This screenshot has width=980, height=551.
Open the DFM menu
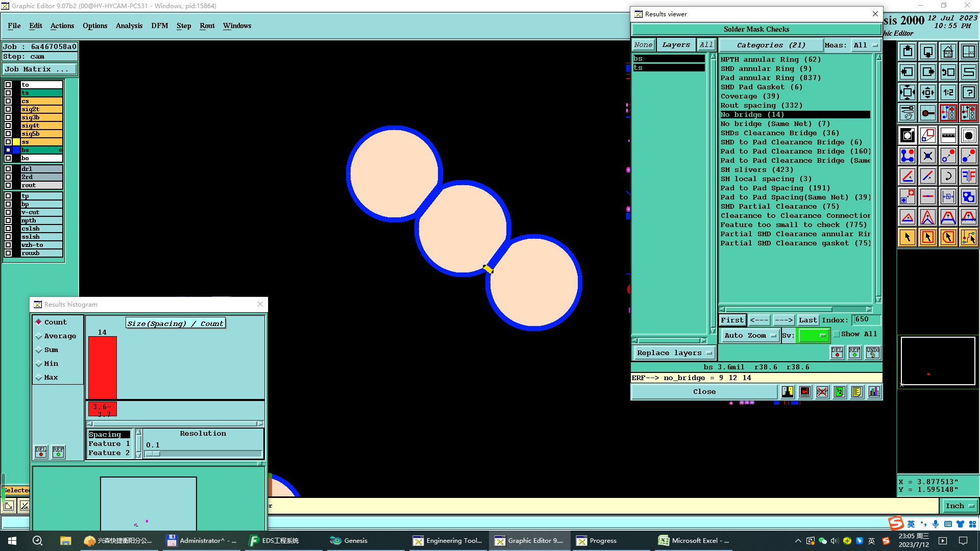[x=160, y=26]
